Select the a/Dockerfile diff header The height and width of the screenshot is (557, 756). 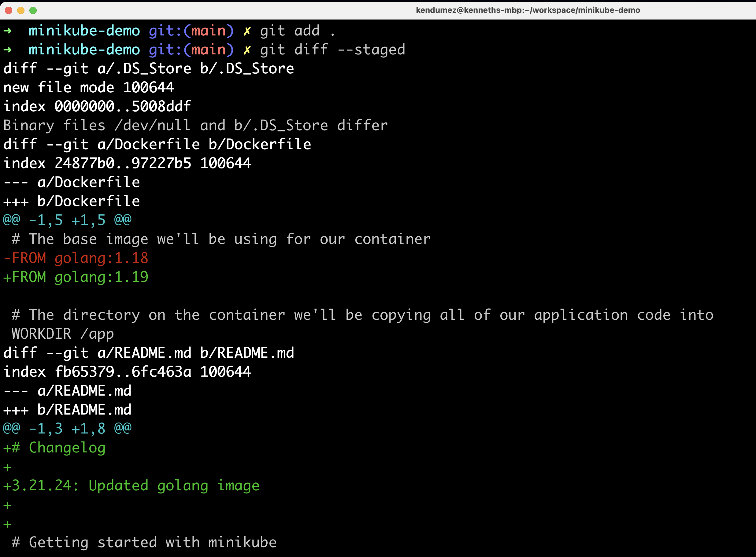click(x=71, y=182)
